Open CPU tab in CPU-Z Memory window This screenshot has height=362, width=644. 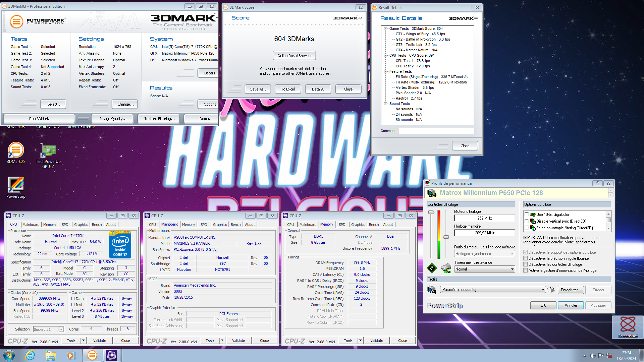point(290,225)
